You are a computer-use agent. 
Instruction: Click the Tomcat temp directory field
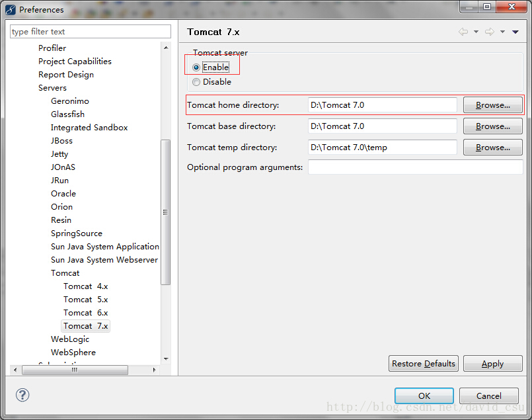383,147
